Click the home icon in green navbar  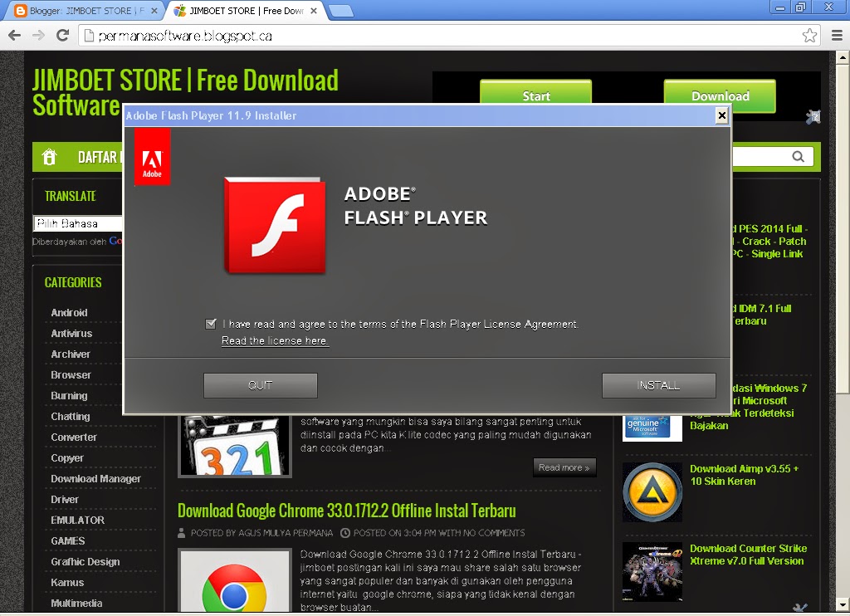[x=49, y=157]
